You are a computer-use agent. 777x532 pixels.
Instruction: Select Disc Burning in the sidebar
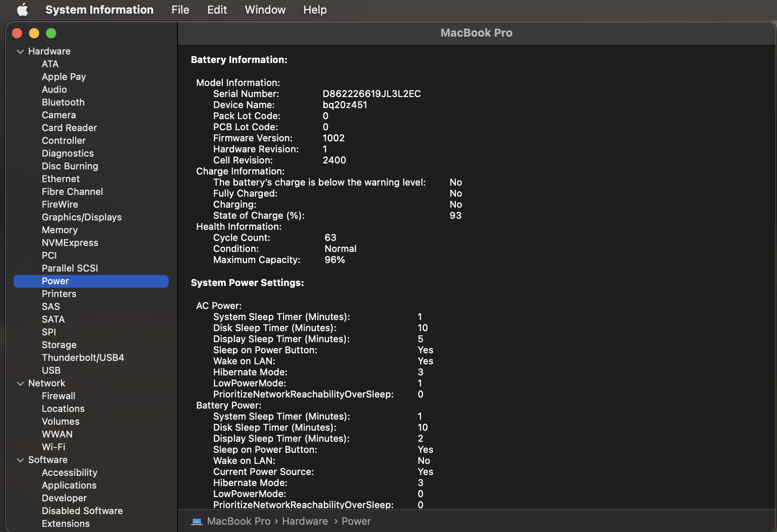tap(70, 166)
